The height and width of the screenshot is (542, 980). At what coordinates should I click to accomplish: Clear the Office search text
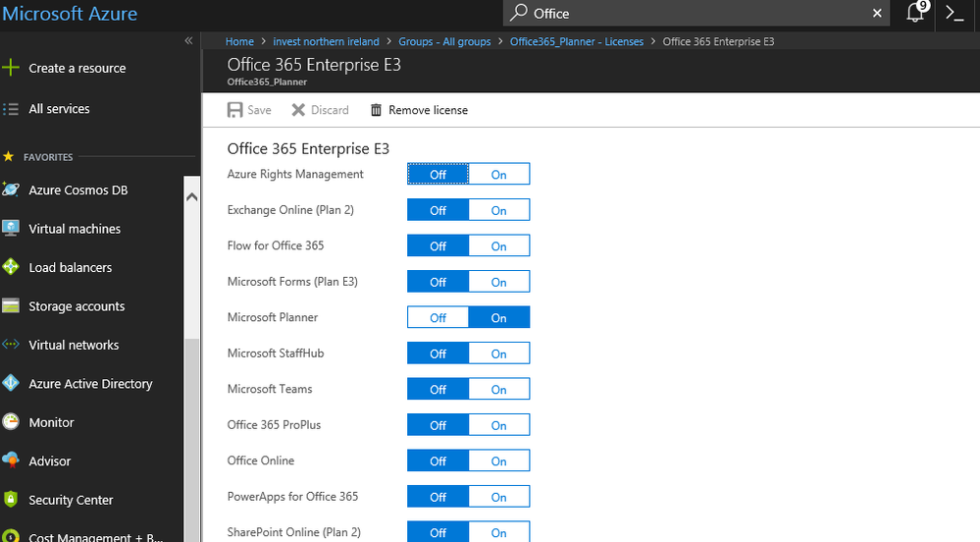click(x=877, y=13)
